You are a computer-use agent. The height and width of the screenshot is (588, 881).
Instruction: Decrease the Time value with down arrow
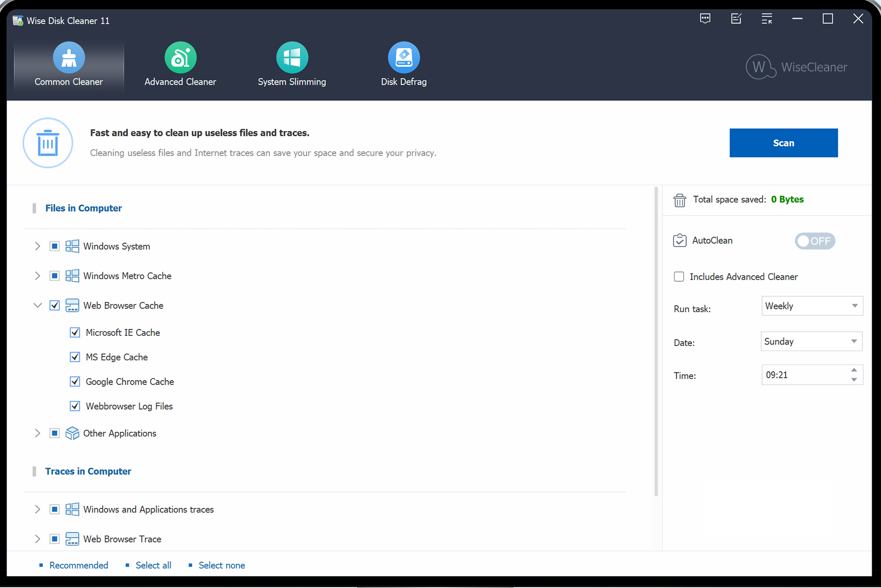854,380
